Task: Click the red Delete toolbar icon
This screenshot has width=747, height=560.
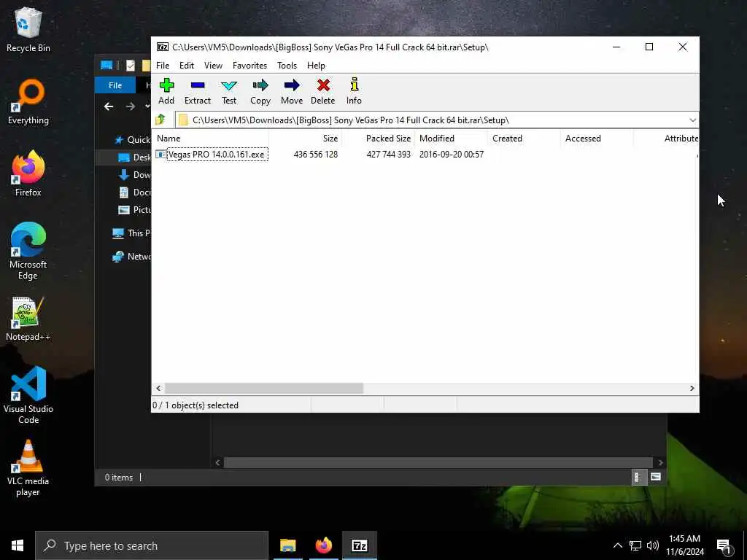Action: pos(323,91)
